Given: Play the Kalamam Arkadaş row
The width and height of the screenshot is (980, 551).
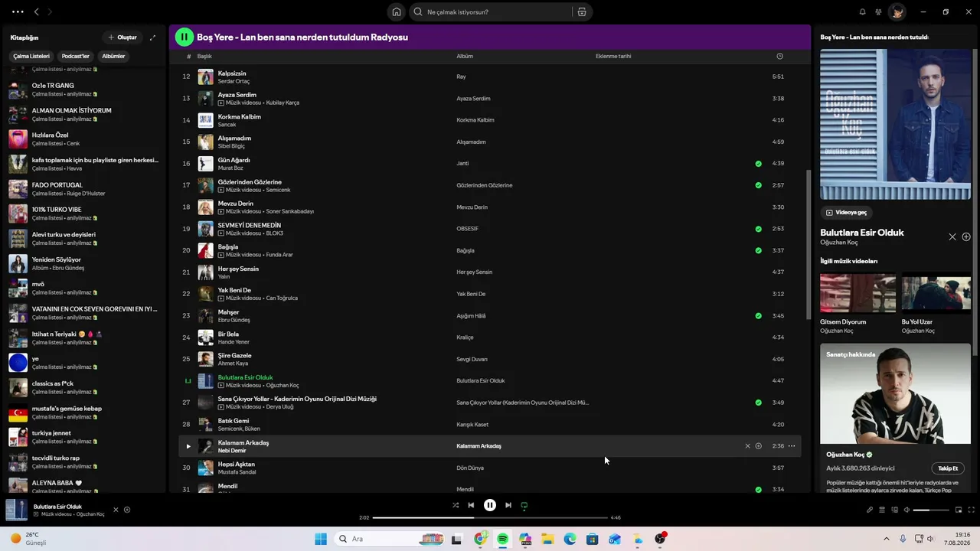Looking at the screenshot, I should pyautogui.click(x=188, y=446).
